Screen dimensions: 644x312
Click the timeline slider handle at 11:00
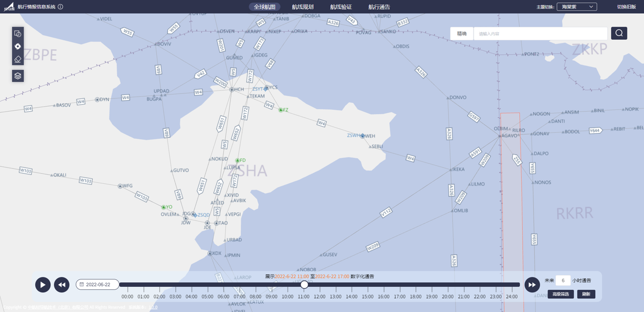click(x=304, y=285)
